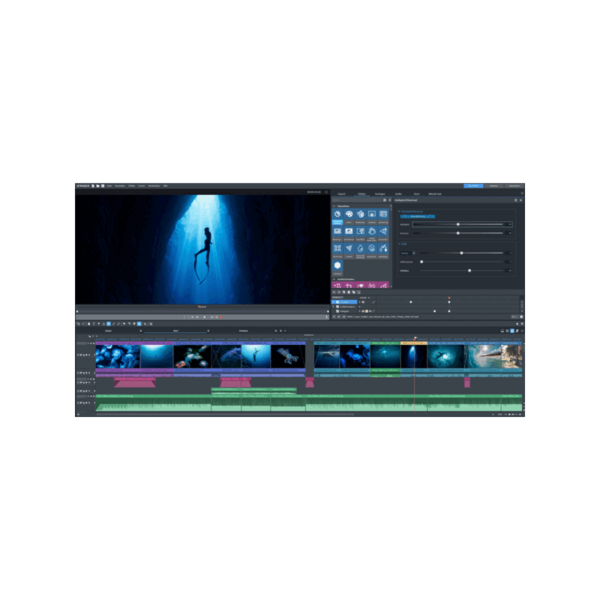
Task: Click the Helligkeit brightness slider handle
Action: click(458, 224)
